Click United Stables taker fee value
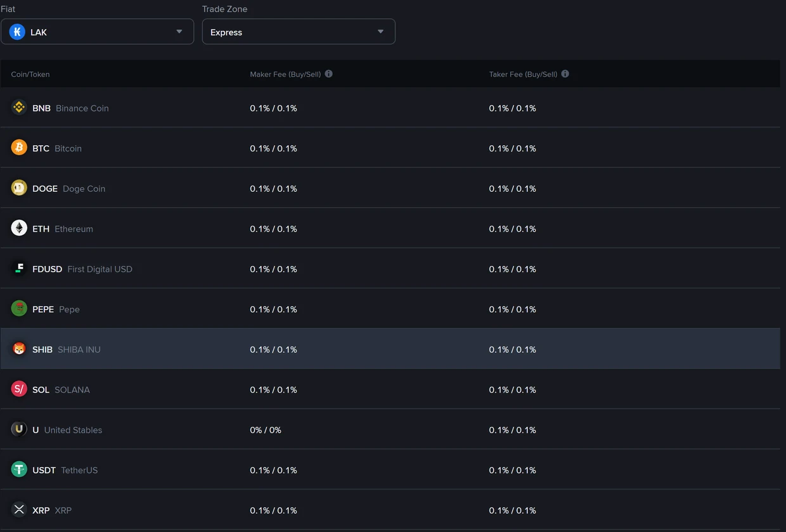Screen dimensions: 786x532 pos(512,430)
